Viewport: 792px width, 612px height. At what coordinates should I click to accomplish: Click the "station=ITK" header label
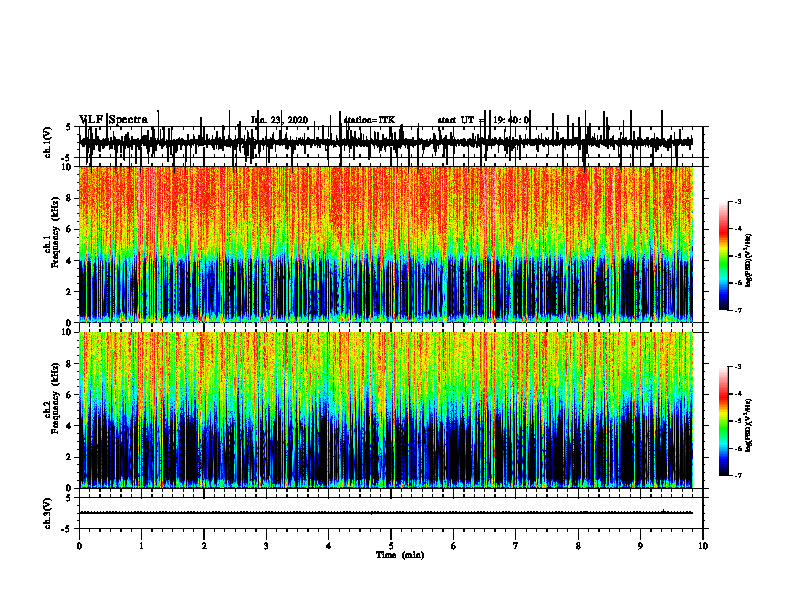pyautogui.click(x=369, y=120)
